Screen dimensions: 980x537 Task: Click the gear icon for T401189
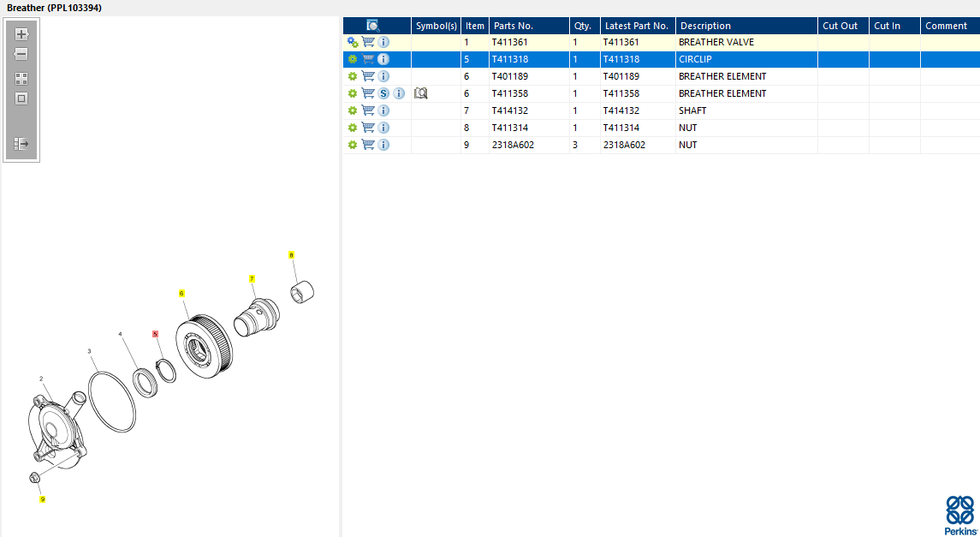[x=353, y=76]
